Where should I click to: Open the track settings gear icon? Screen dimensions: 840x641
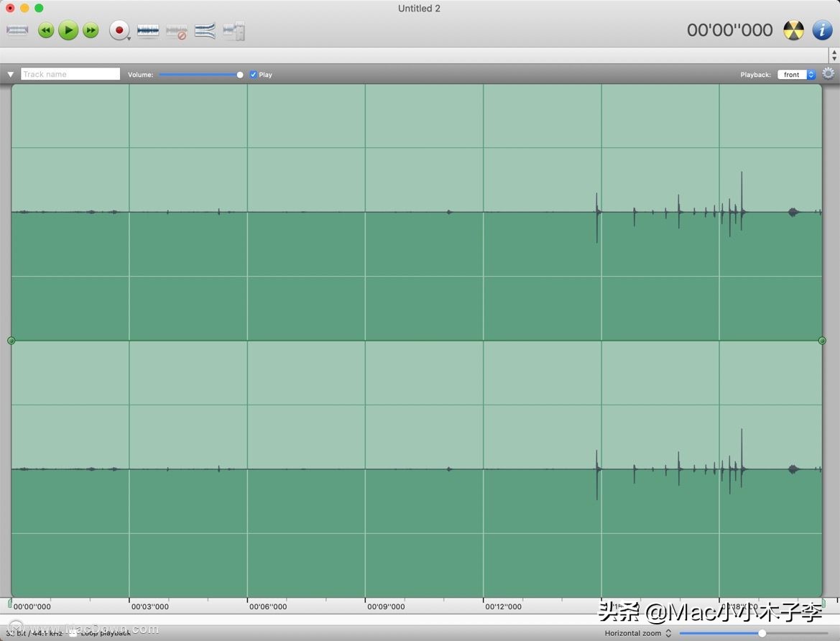(x=828, y=73)
